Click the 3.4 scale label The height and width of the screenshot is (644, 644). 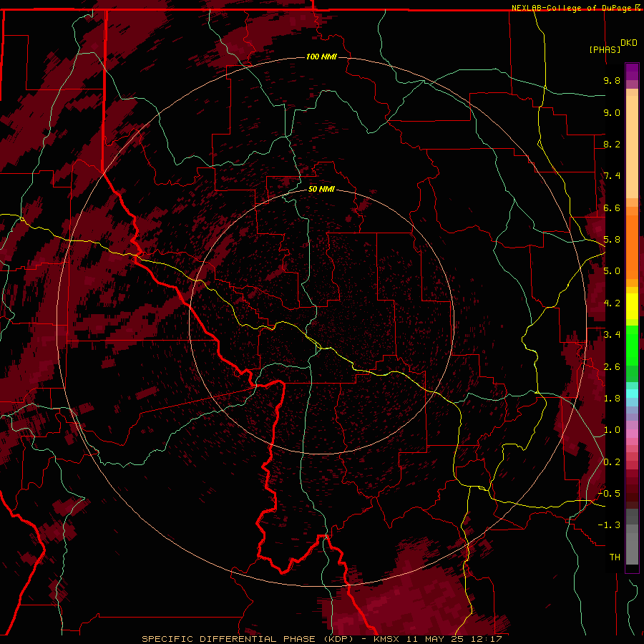[612, 335]
